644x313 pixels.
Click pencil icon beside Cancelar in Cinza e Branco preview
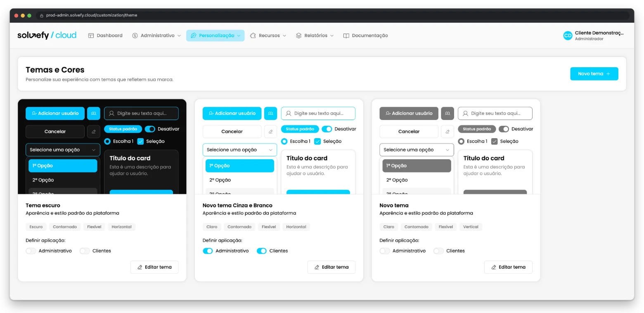(271, 132)
